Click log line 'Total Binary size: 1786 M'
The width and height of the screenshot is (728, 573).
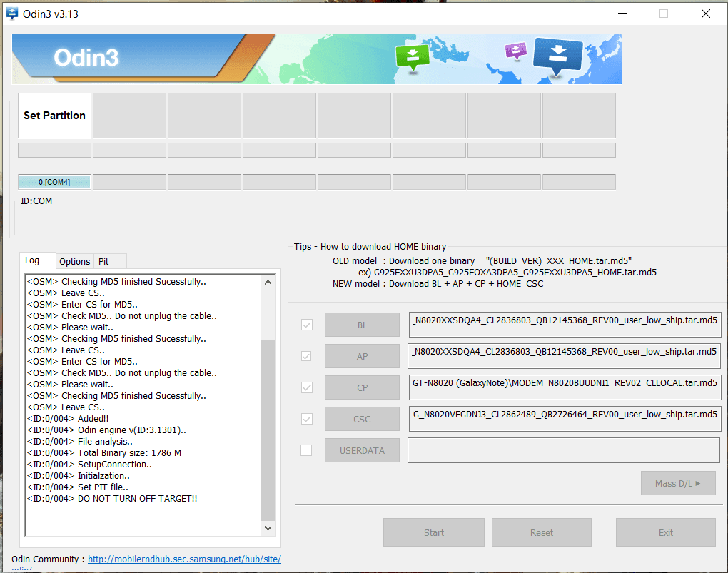point(104,453)
